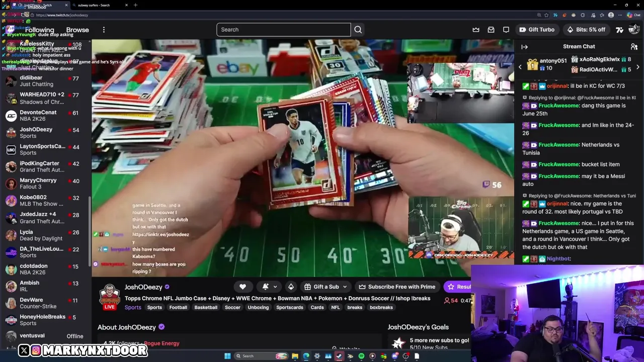Click the Unboxing tag

258,307
